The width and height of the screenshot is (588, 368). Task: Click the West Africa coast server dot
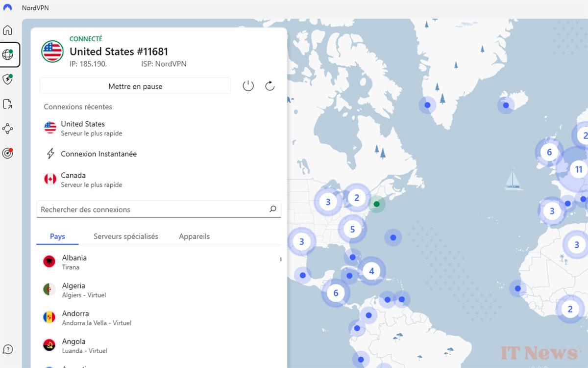coord(517,288)
